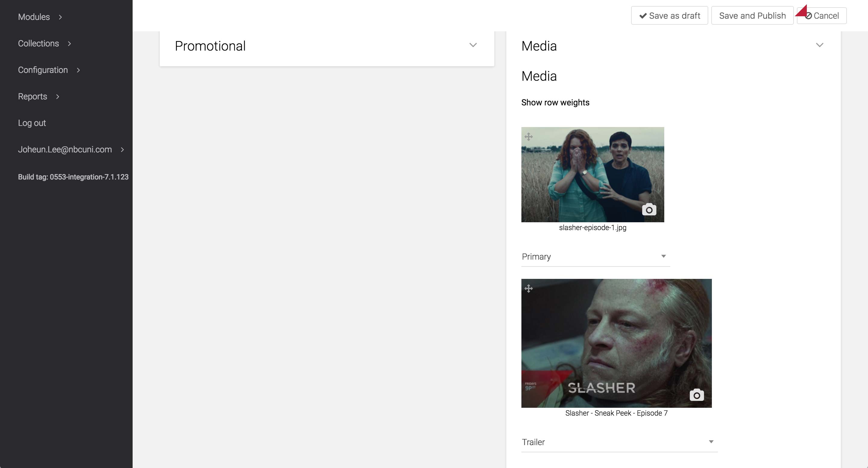This screenshot has width=868, height=468.
Task: Click Save as draft button
Action: pyautogui.click(x=669, y=16)
